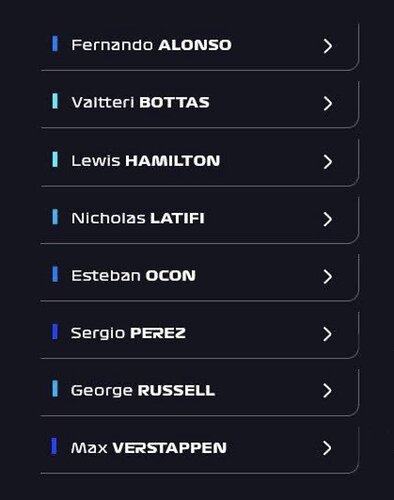The height and width of the screenshot is (500, 394).
Task: Click the chevron arrow beside Nicholas Latifi
Action: [x=328, y=219]
